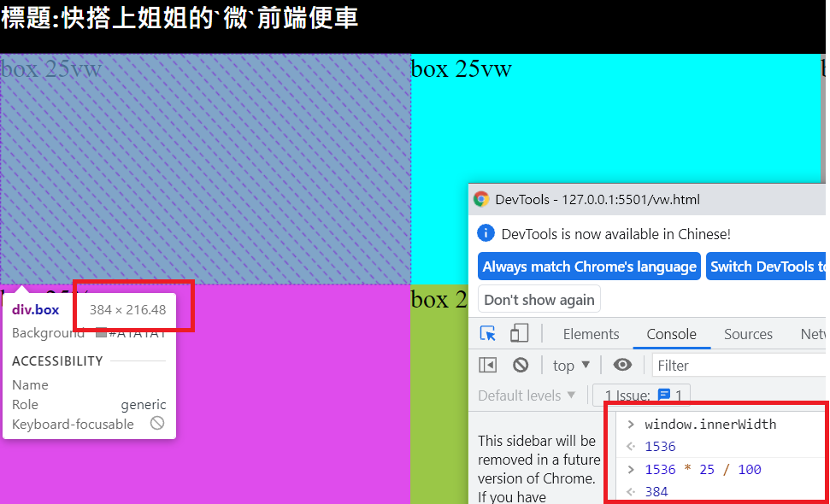Viewport: 830px width, 504px height.
Task: Click the Chrome logo in DevTools title
Action: (481, 199)
